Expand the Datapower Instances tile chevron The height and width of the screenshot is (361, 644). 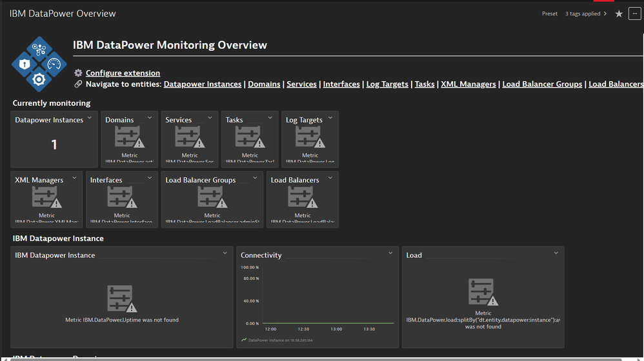click(x=90, y=118)
